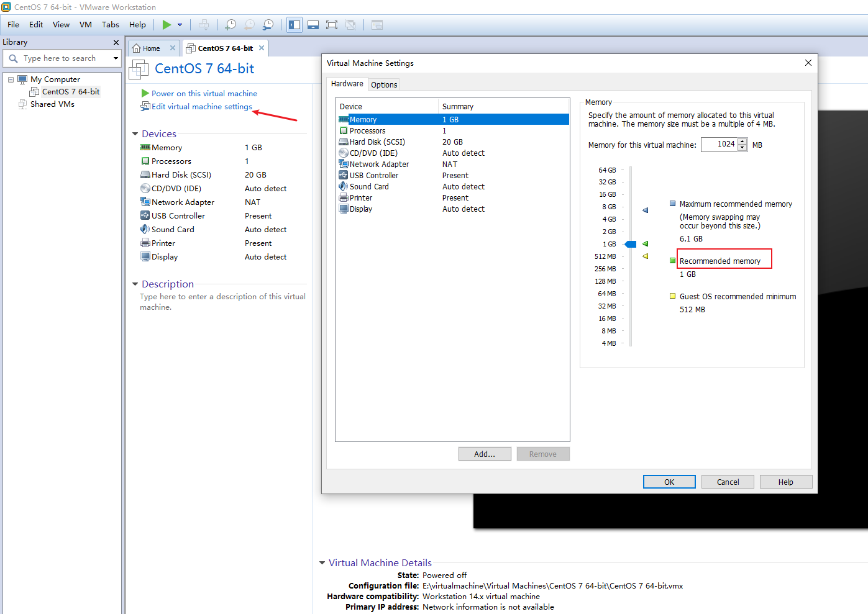The width and height of the screenshot is (868, 614).
Task: Click the Add... hardware button
Action: [x=485, y=454]
